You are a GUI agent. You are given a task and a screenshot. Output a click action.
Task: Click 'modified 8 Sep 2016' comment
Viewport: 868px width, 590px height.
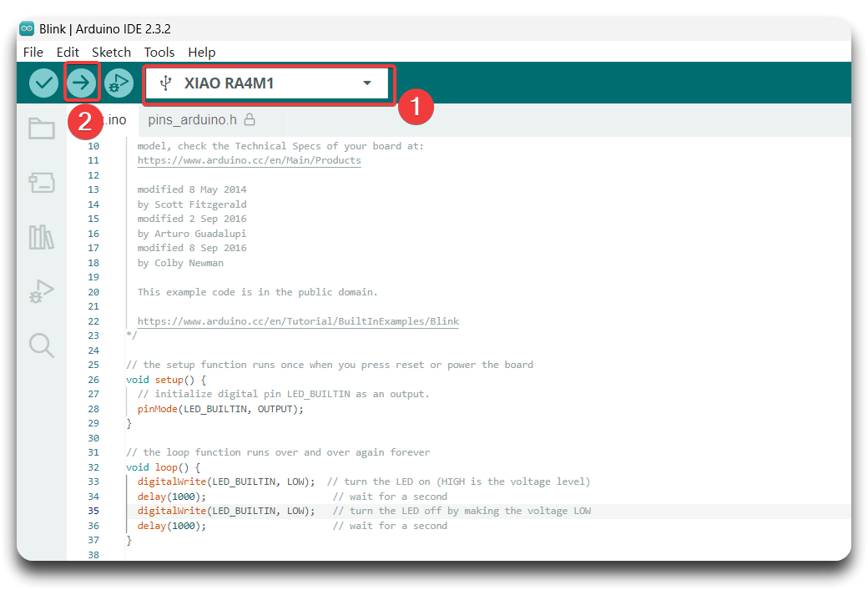click(x=192, y=248)
